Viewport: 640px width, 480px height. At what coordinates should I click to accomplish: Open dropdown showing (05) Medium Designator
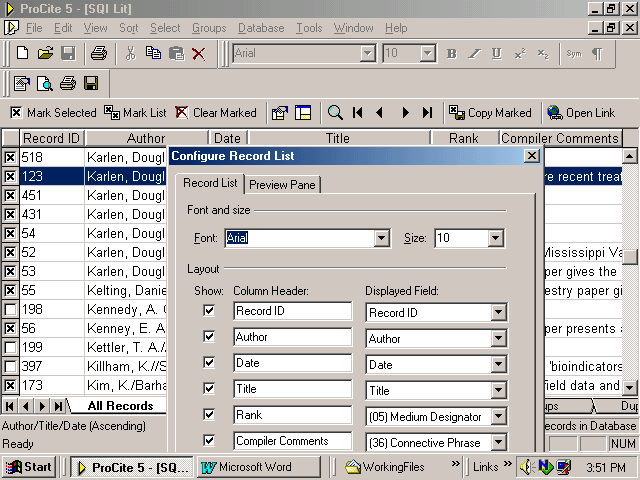pos(498,417)
